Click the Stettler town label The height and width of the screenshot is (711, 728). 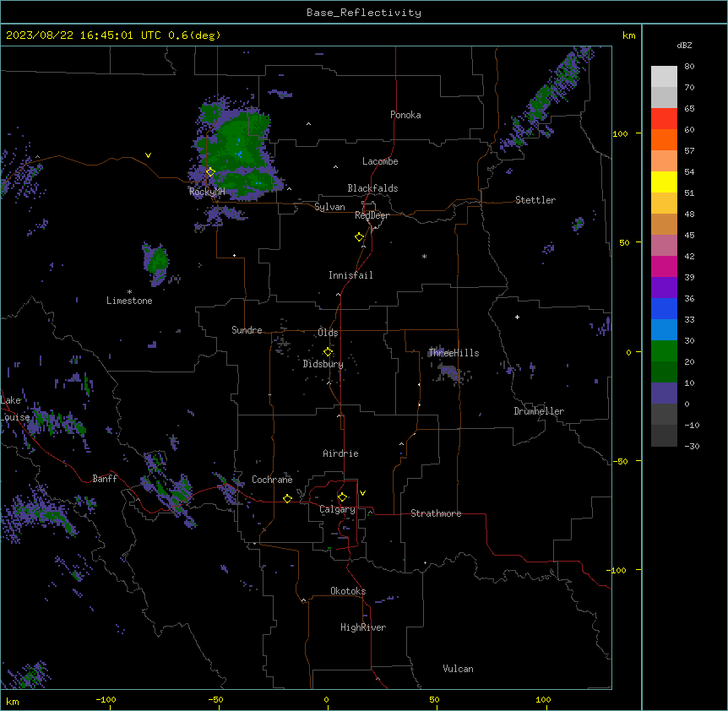535,200
